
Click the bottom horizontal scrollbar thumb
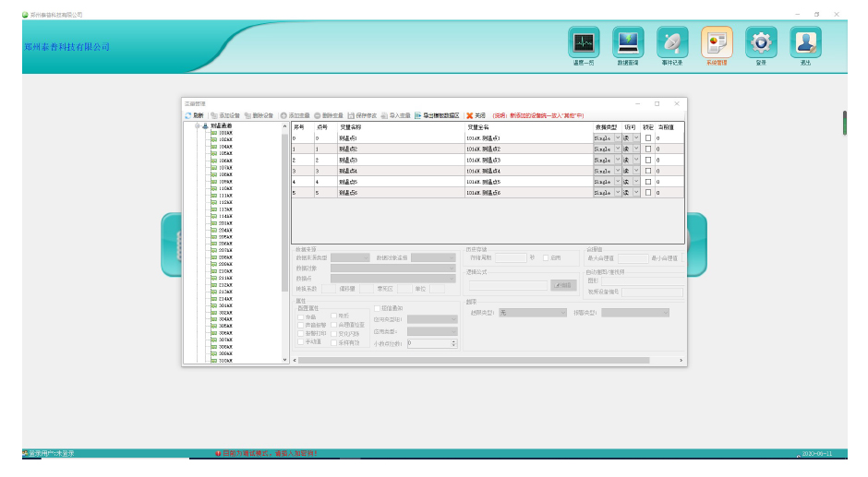pos(474,360)
